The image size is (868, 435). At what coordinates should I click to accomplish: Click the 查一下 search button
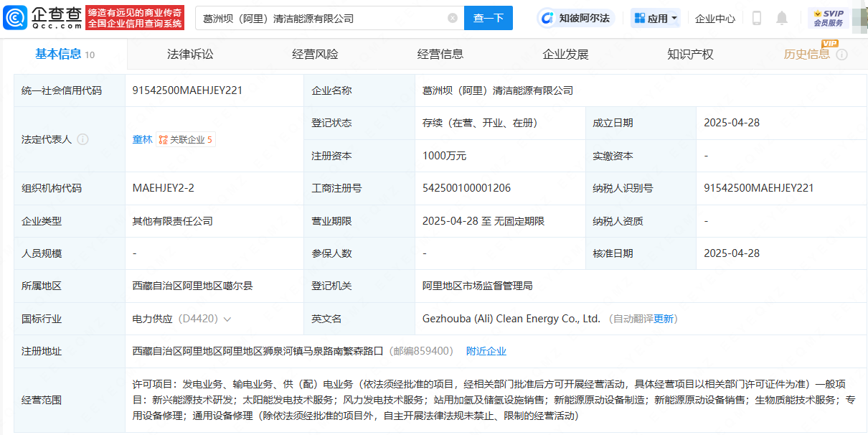[489, 18]
